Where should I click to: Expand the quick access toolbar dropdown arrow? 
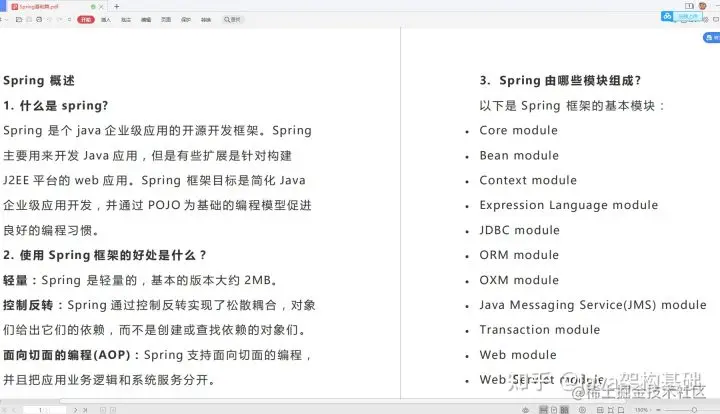tap(70, 20)
